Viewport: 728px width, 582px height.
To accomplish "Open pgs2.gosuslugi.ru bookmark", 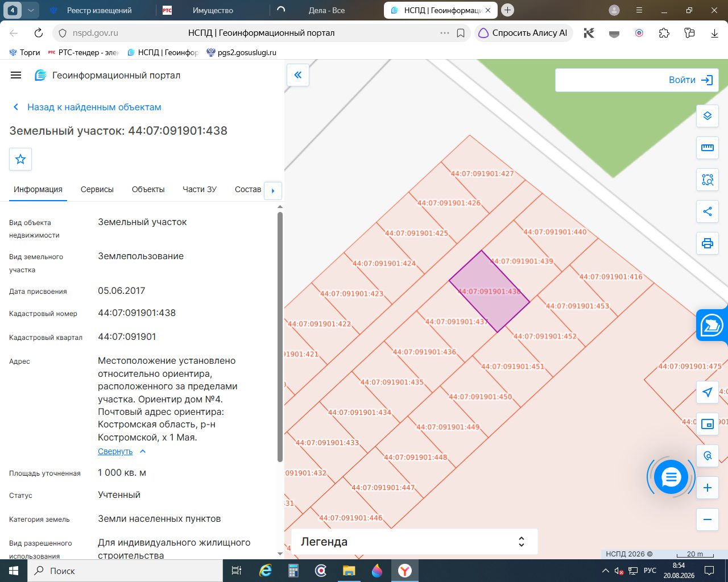I will coord(241,52).
